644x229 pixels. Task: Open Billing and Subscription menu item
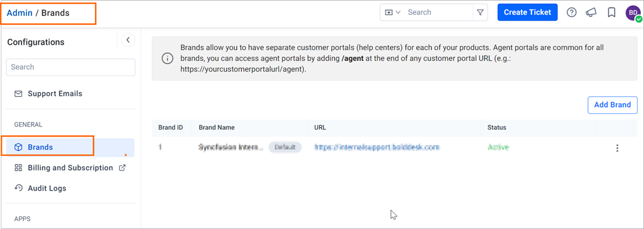[70, 168]
